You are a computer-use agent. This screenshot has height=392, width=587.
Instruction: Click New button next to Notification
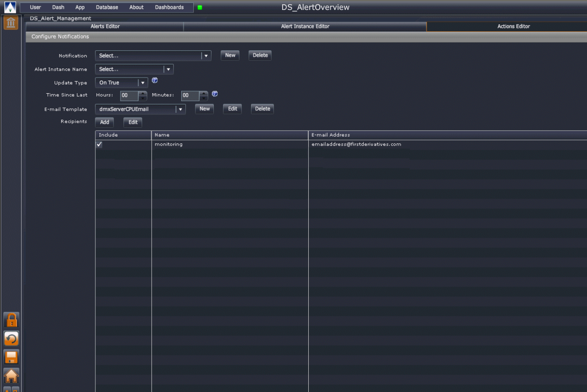(230, 56)
